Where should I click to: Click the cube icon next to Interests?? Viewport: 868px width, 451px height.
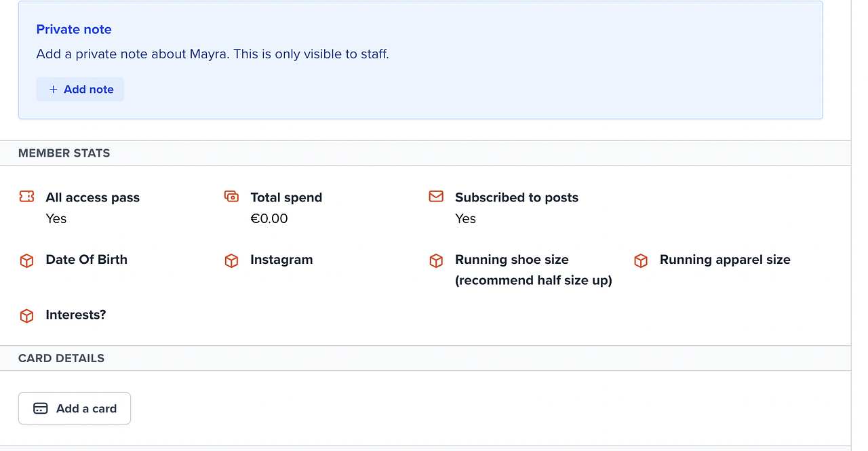[26, 316]
